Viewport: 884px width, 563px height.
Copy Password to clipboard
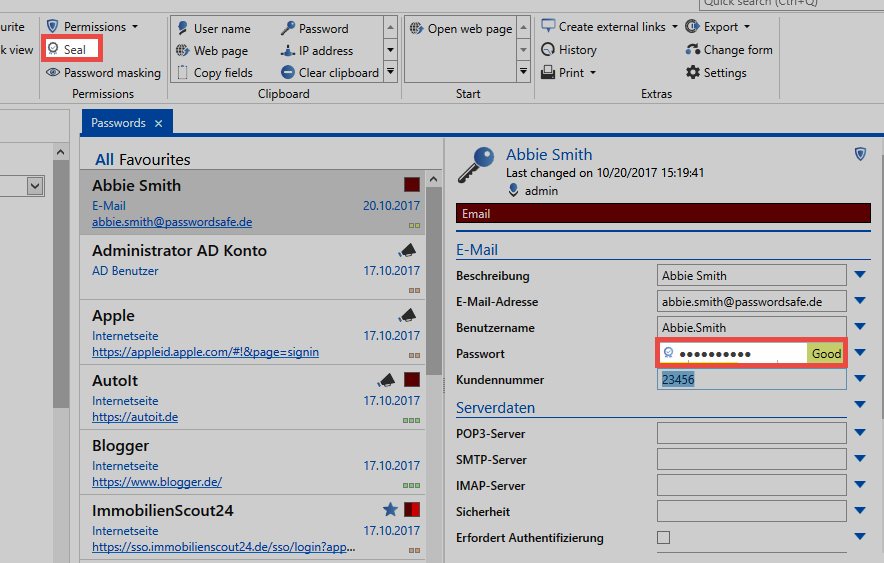point(315,28)
